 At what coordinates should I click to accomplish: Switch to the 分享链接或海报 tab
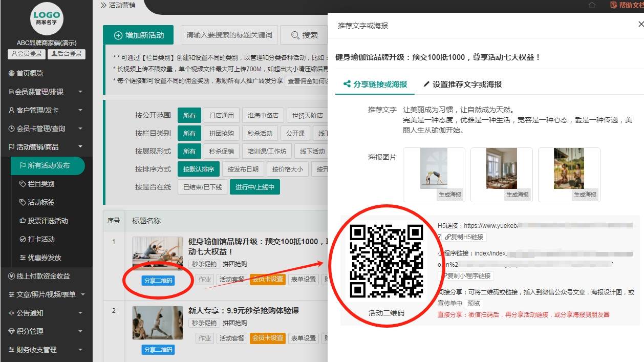(375, 84)
